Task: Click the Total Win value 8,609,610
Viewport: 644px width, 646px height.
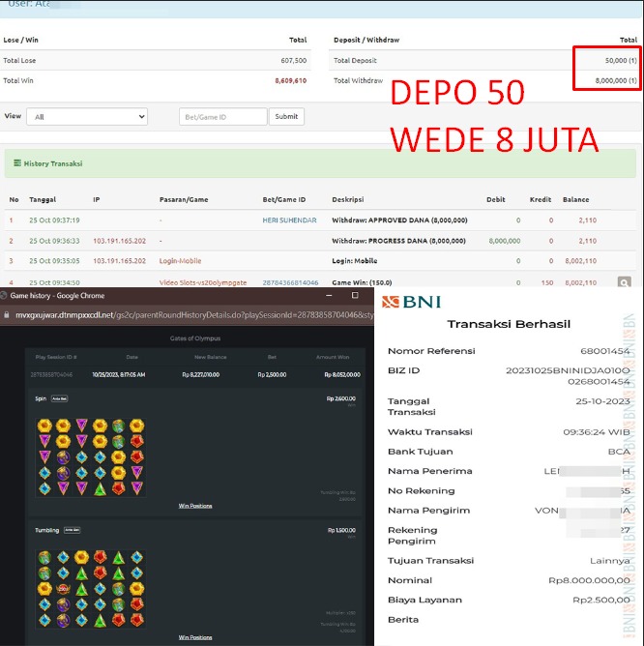Action: (290, 81)
